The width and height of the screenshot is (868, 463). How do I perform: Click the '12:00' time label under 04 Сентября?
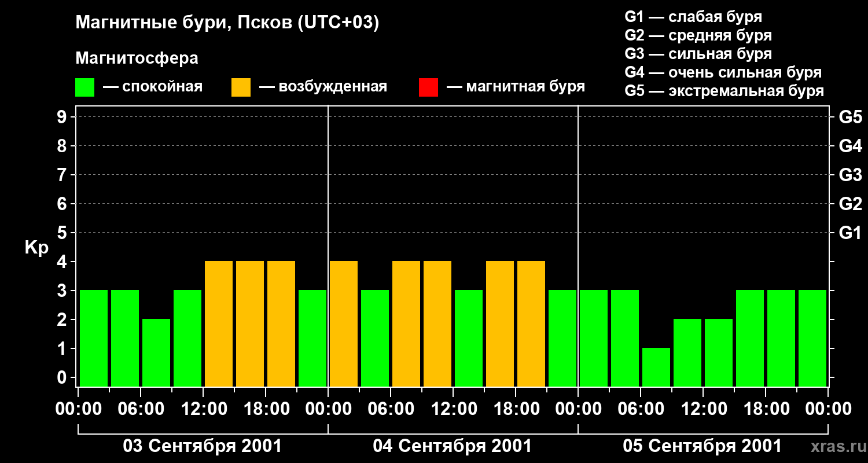453,409
